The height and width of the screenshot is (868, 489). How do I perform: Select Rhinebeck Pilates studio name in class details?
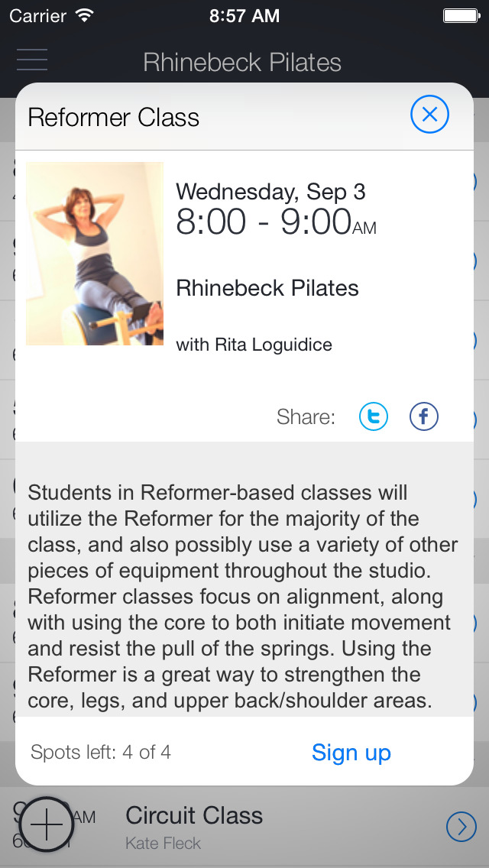[267, 288]
